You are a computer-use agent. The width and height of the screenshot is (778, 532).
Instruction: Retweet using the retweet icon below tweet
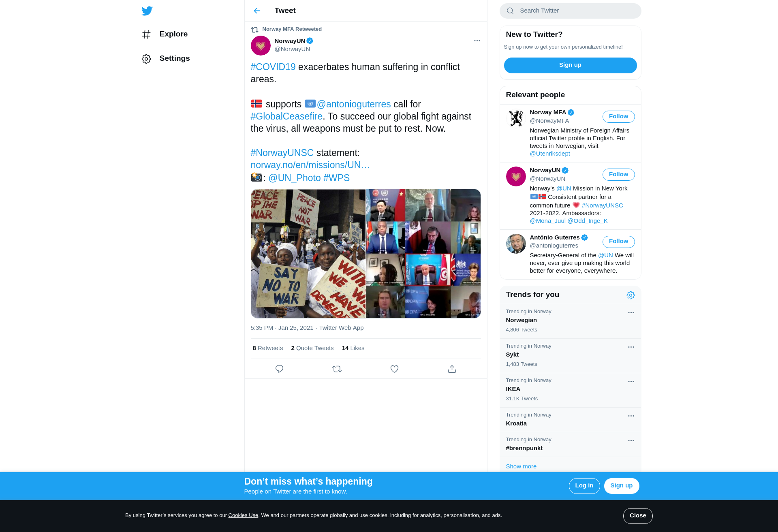[x=337, y=369]
